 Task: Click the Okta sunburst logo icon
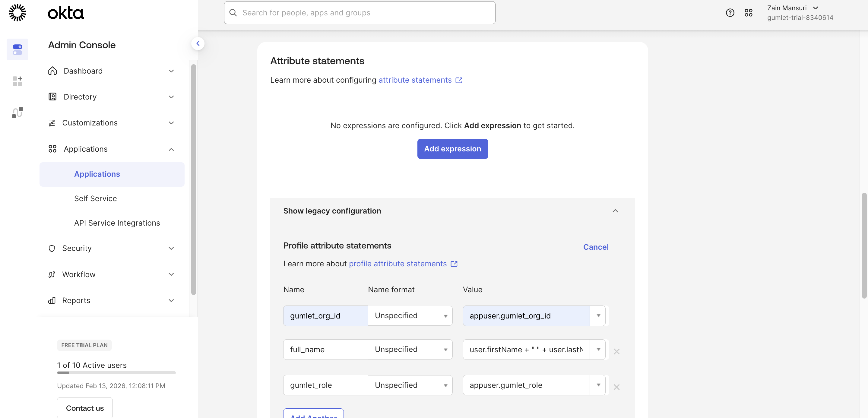point(17,13)
